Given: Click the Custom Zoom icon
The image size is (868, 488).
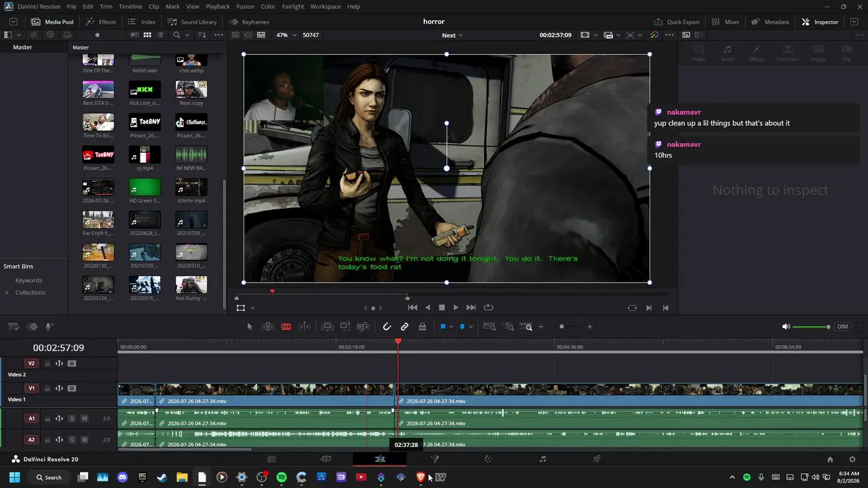Looking at the screenshot, I should tap(526, 327).
